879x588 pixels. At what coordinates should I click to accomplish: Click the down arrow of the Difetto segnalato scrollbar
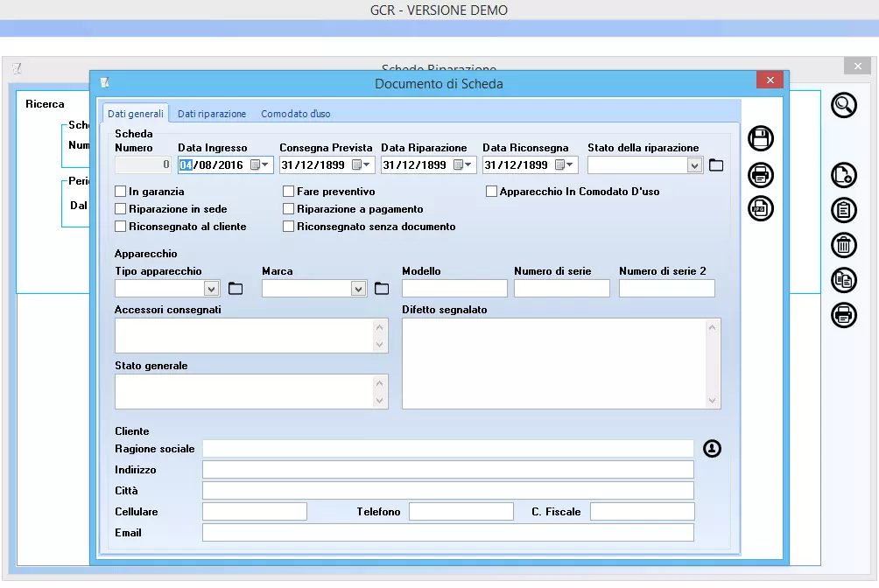coord(712,400)
